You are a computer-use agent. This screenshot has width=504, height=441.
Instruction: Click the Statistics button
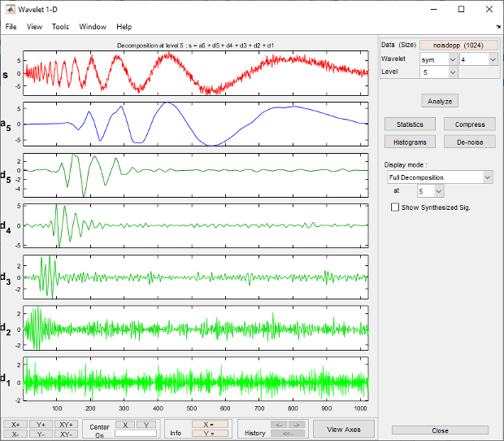pyautogui.click(x=410, y=124)
